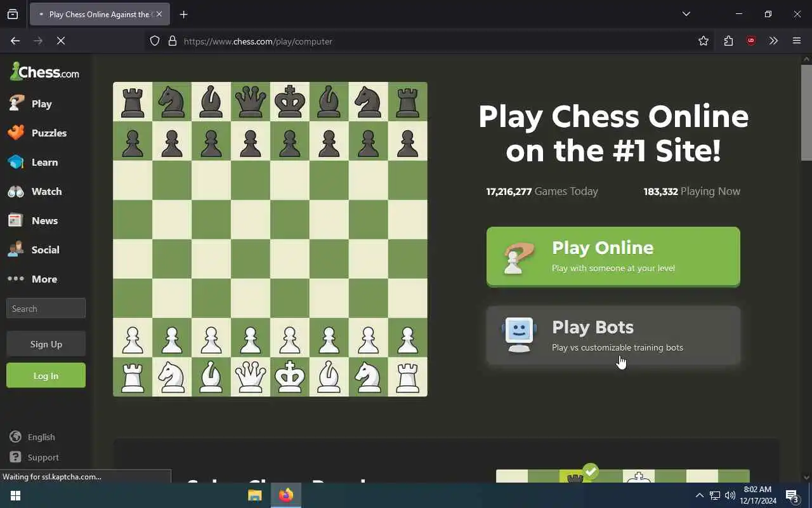
Task: Select the white king on the board
Action: click(x=290, y=377)
